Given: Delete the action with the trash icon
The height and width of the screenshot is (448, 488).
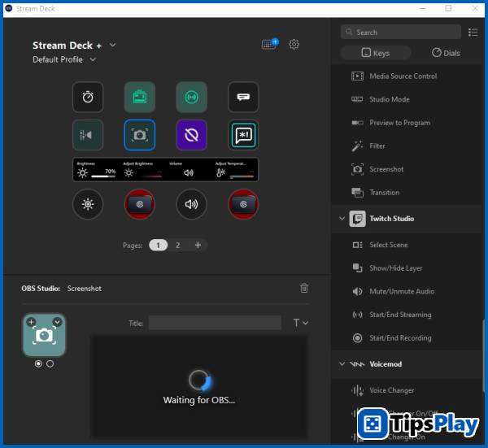Looking at the screenshot, I should (304, 288).
